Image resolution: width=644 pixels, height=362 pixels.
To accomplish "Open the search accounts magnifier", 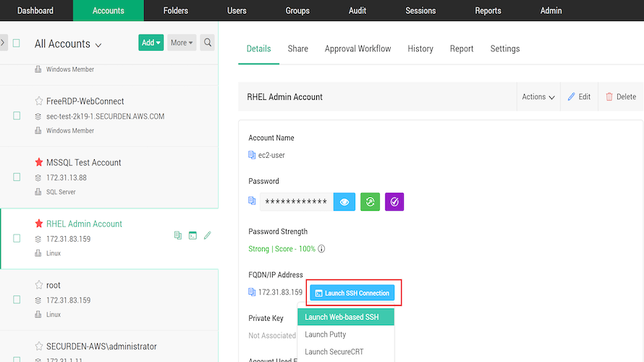I will click(x=208, y=43).
